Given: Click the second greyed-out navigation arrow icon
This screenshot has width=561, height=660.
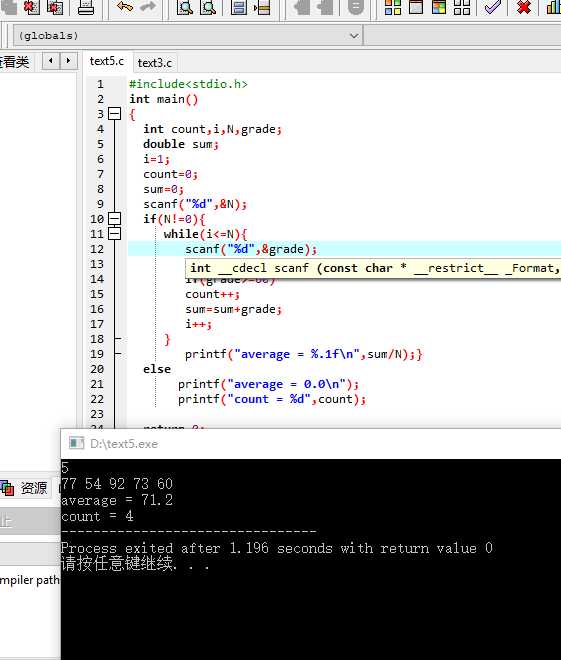Looking at the screenshot, I should tap(325, 7).
